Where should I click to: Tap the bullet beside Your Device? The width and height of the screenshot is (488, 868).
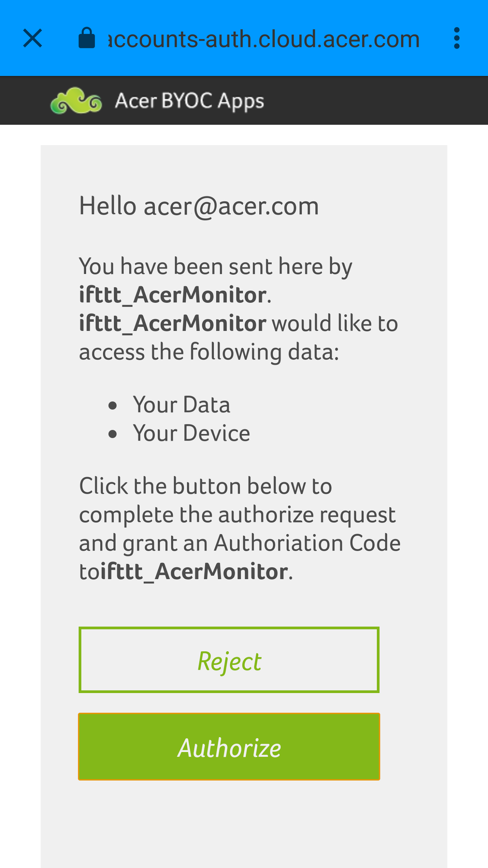click(112, 434)
